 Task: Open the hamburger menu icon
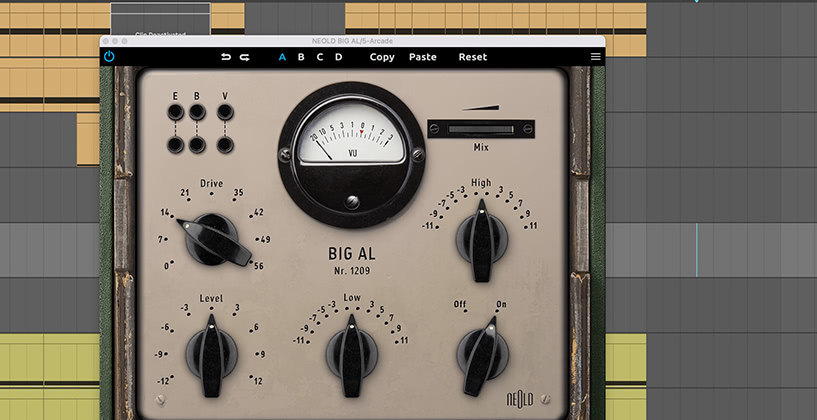point(596,57)
